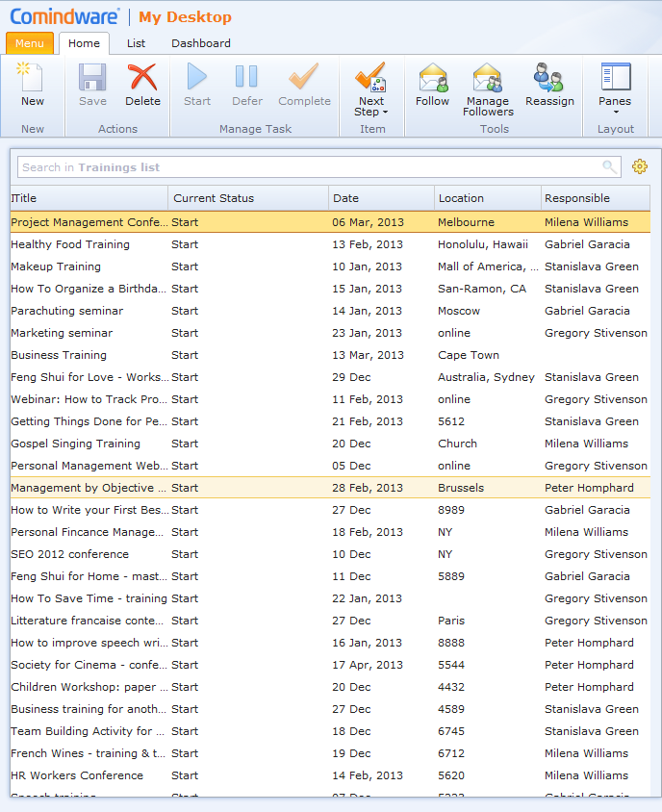Select Management by Objective row
This screenshot has height=812, width=662.
click(330, 488)
